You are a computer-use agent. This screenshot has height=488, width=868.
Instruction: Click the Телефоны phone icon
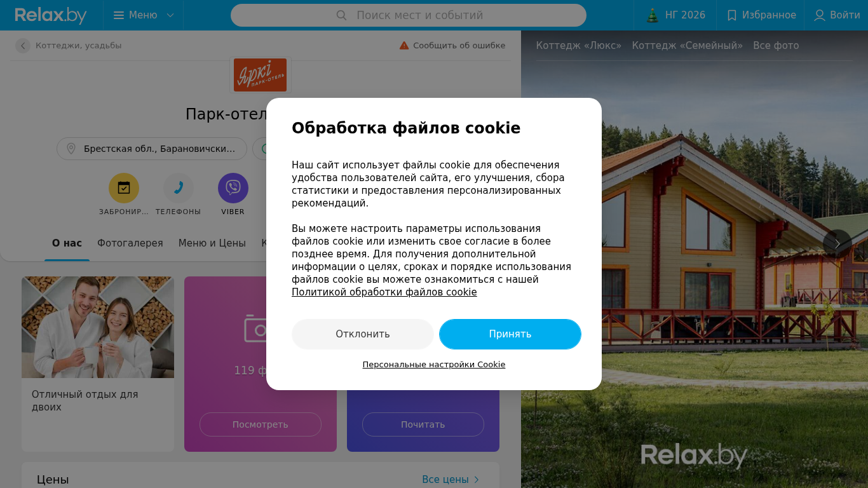(179, 188)
